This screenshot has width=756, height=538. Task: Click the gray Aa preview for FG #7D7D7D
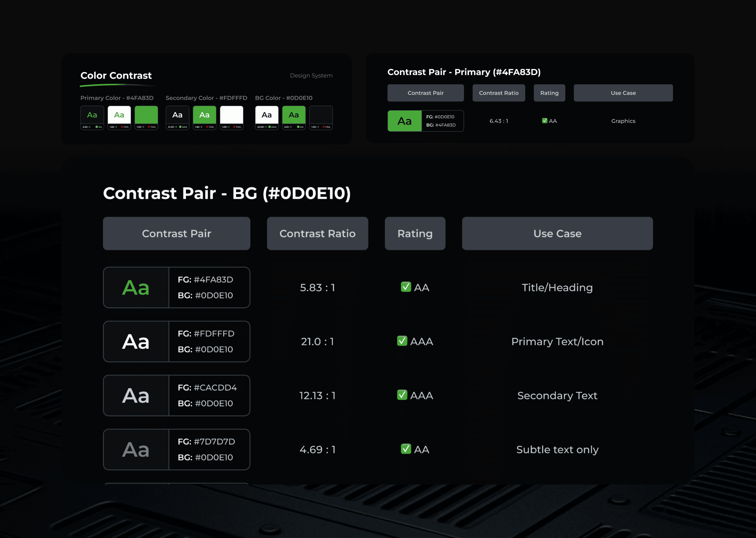click(136, 450)
